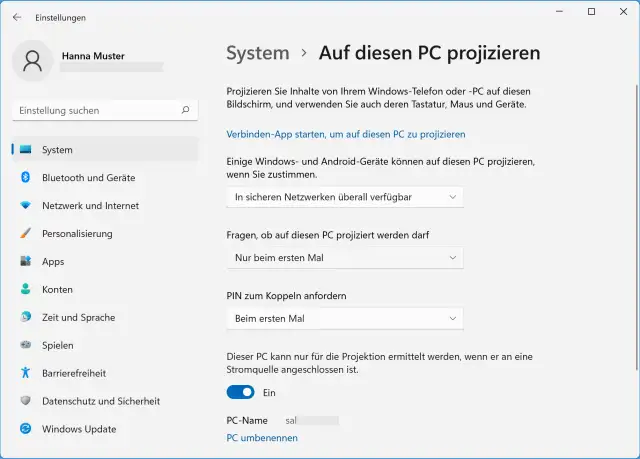Open the 'In sicheren Netzwerken überall verfügbar' dropdown
640x459 pixels.
click(345, 197)
